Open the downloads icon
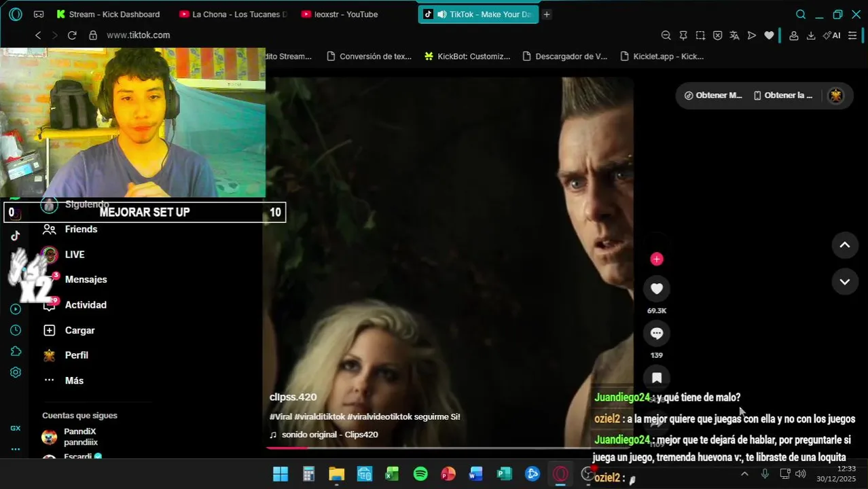The image size is (868, 489). (811, 35)
